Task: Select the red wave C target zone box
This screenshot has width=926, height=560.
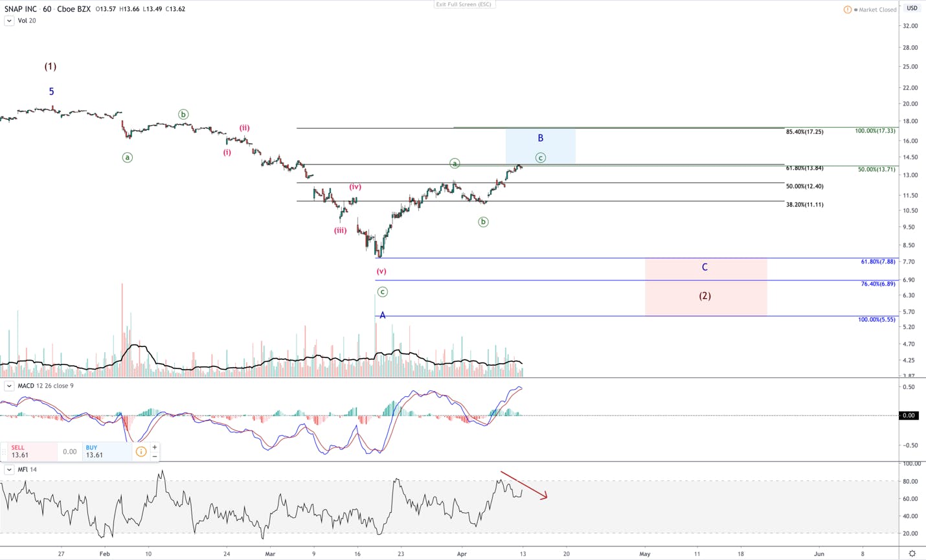Action: click(706, 287)
